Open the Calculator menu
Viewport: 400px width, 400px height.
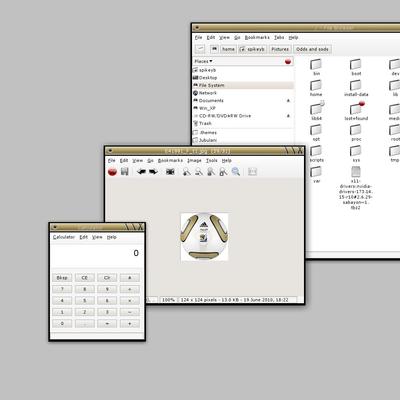pyautogui.click(x=64, y=237)
